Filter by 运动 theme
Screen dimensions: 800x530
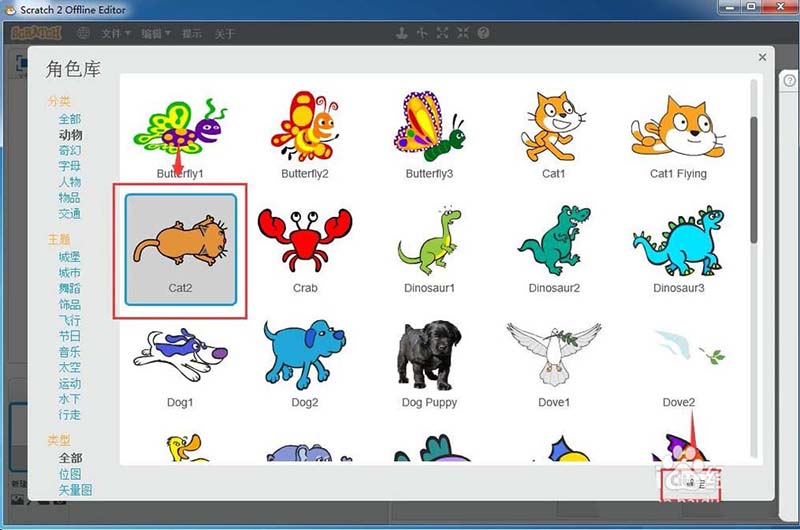(x=70, y=383)
